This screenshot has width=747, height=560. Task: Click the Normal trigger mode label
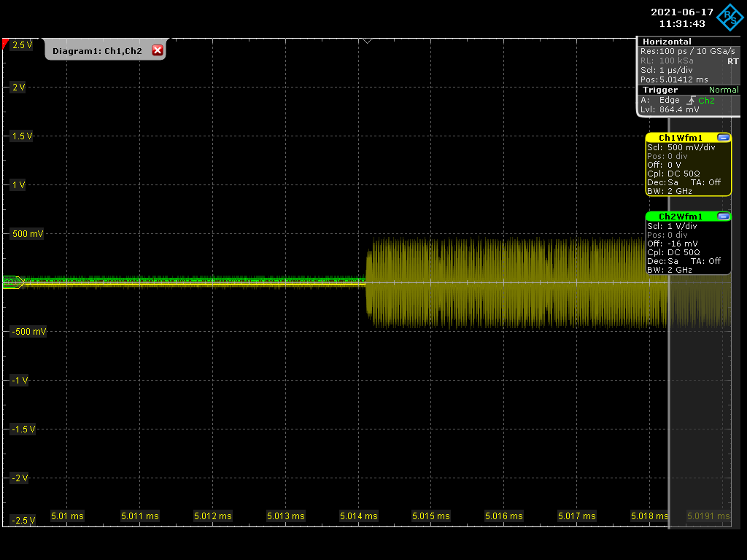[x=724, y=90]
